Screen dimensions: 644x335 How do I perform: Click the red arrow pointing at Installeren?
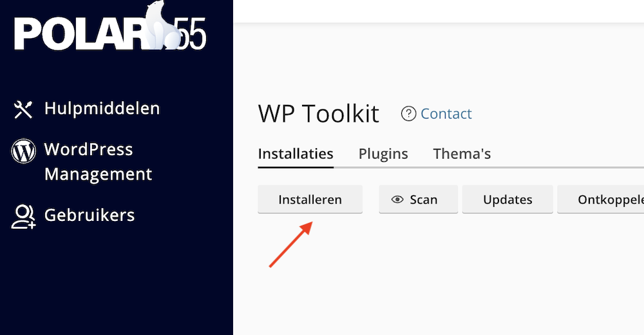(290, 244)
